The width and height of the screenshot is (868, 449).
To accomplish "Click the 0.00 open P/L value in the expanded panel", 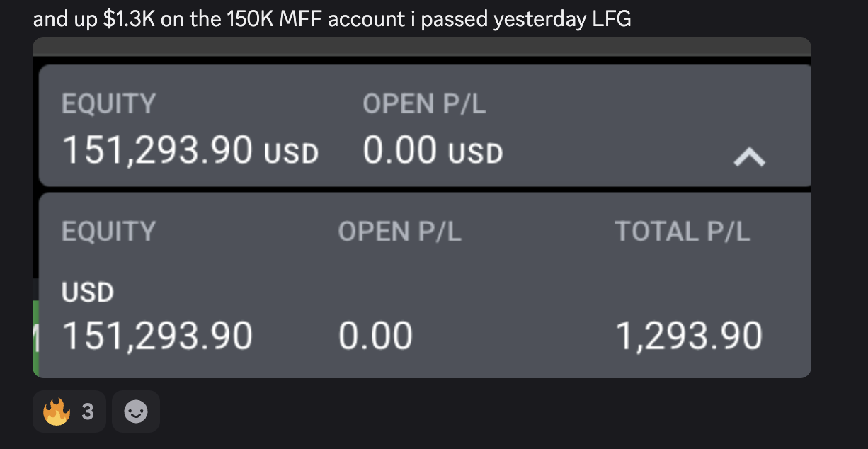I will [375, 336].
